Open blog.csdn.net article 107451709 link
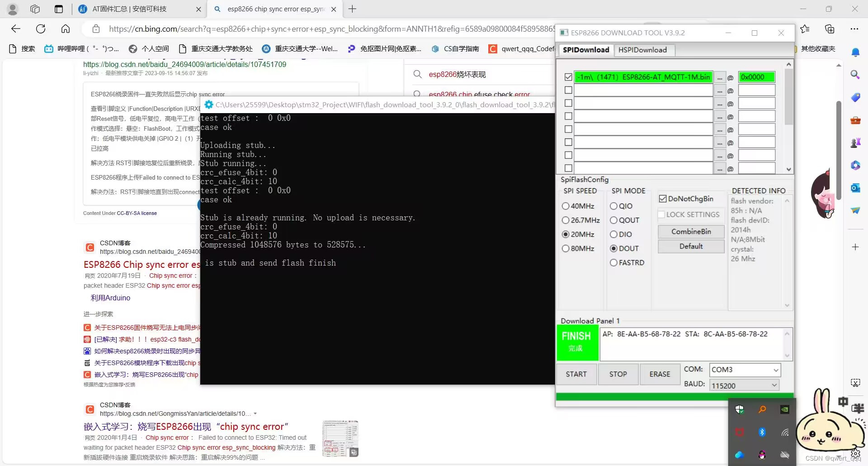Image resolution: width=868 pixels, height=466 pixels. pos(184,64)
